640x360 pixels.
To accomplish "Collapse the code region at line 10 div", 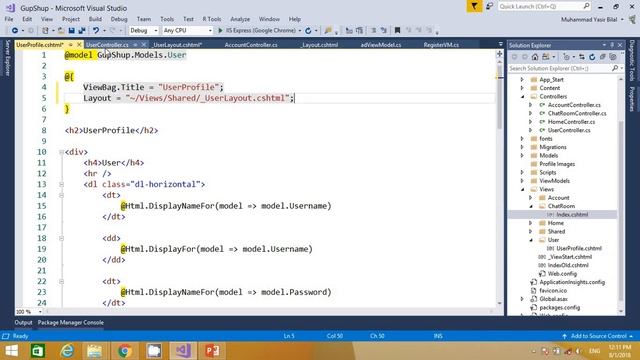I will pos(61,152).
